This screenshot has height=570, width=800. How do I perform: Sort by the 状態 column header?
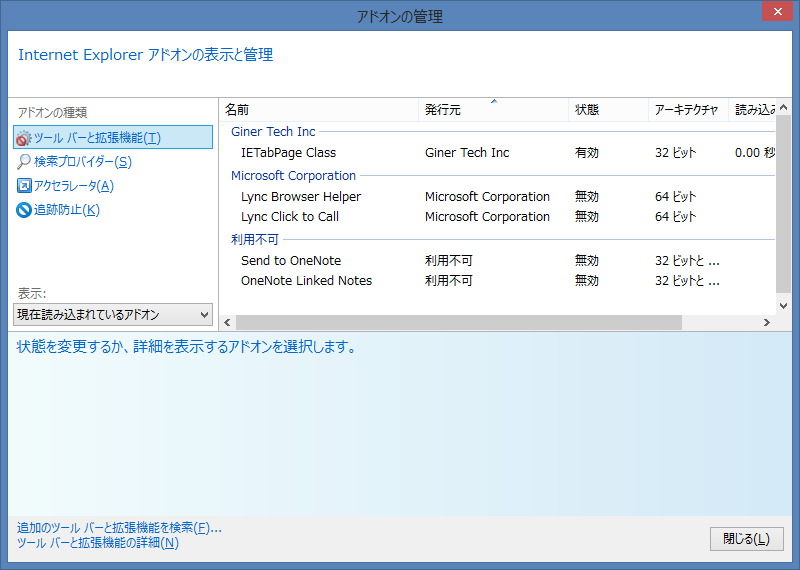coord(608,110)
